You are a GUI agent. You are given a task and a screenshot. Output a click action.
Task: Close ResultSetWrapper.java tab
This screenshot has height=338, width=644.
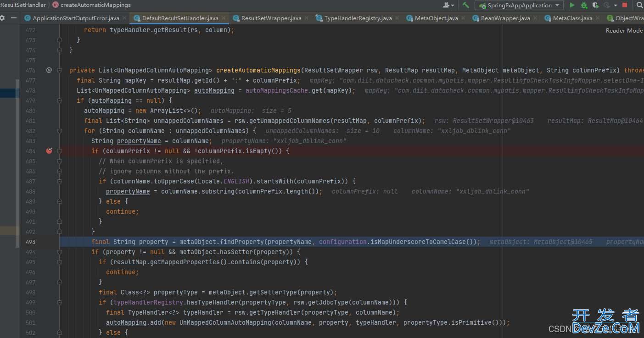[x=307, y=18]
